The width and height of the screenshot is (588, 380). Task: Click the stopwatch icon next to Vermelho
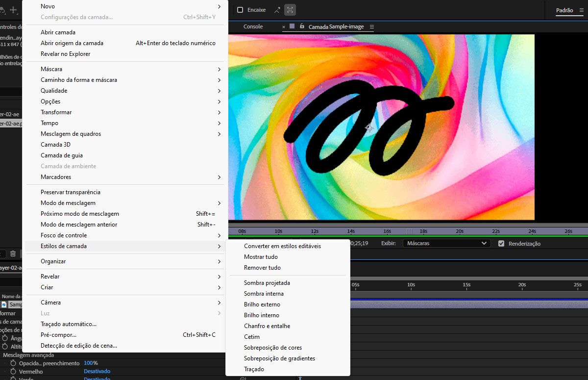point(13,372)
